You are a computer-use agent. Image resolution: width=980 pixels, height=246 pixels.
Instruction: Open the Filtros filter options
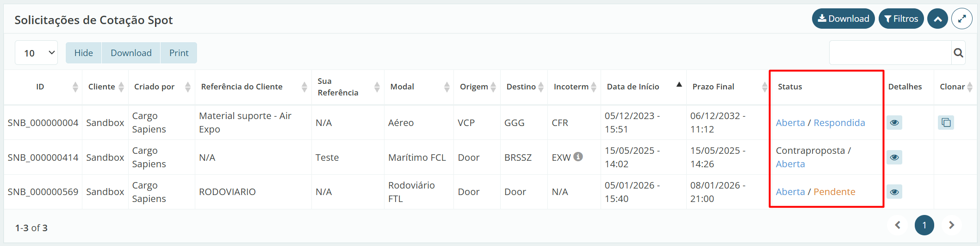(x=901, y=19)
